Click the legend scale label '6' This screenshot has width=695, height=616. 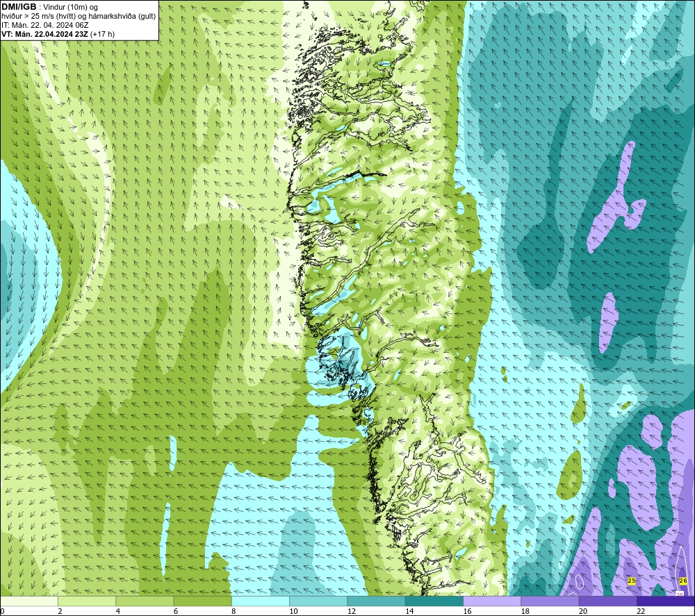coord(176,611)
